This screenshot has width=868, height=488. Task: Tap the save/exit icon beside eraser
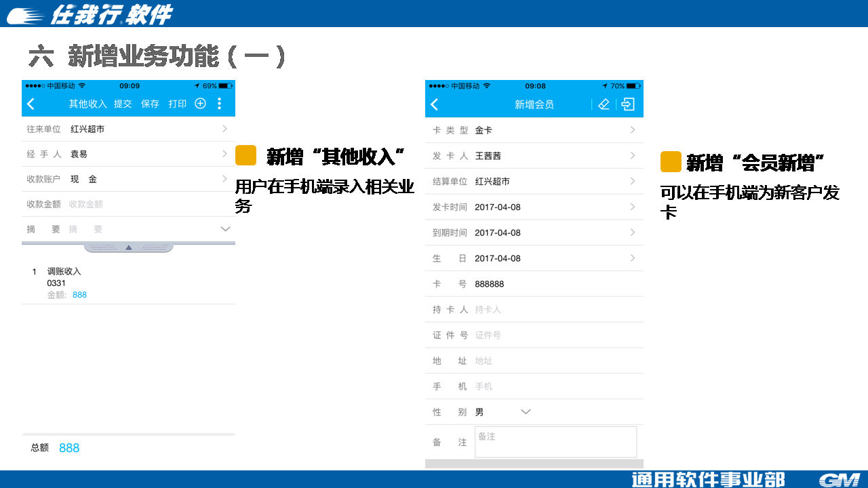[x=628, y=104]
